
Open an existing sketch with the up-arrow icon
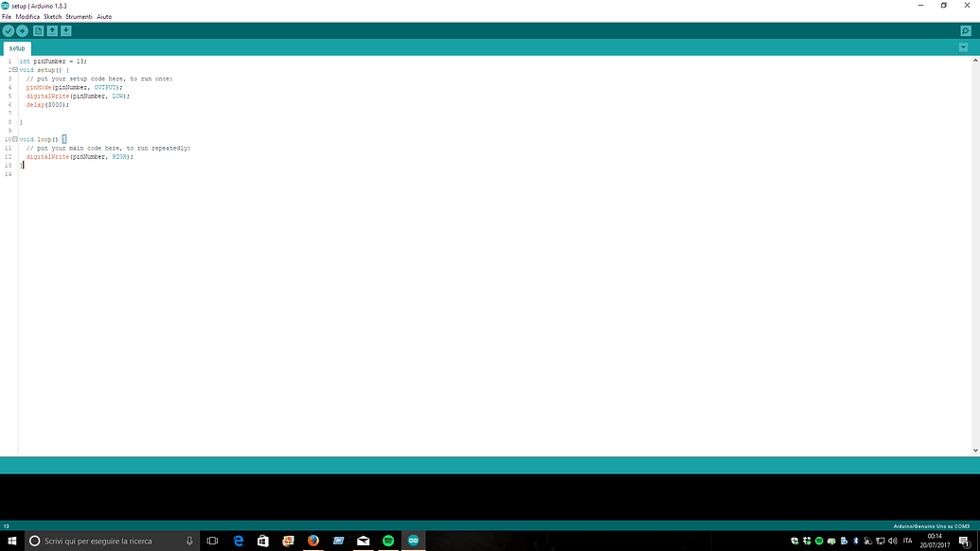[52, 30]
